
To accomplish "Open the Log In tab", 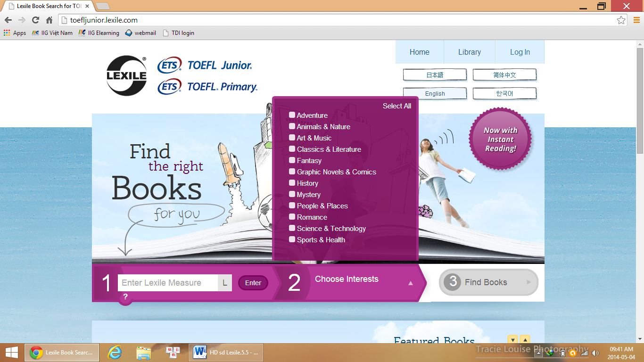I will click(x=520, y=52).
